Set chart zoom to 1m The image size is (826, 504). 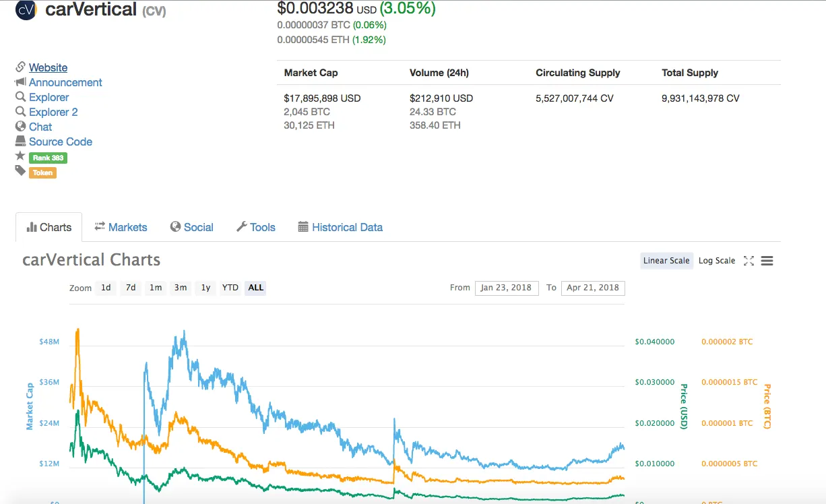tap(156, 288)
